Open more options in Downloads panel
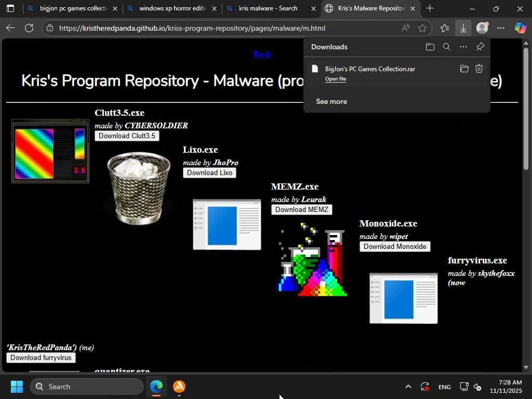The height and width of the screenshot is (399, 532). pos(463,47)
